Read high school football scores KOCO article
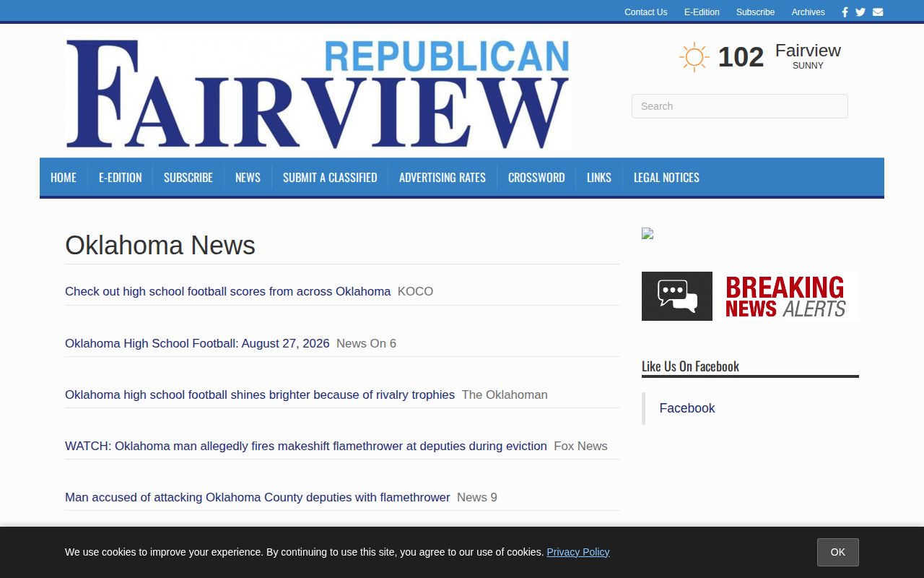This screenshot has width=924, height=578. coord(227,291)
